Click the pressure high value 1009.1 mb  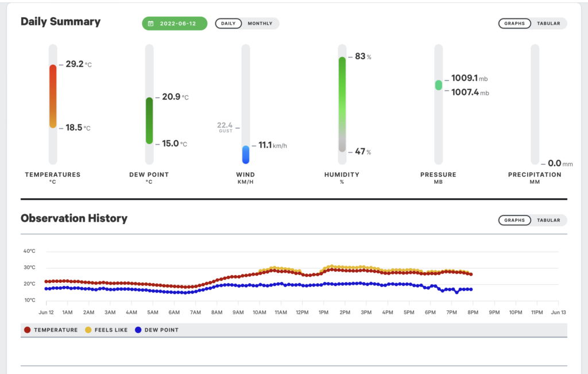470,78
